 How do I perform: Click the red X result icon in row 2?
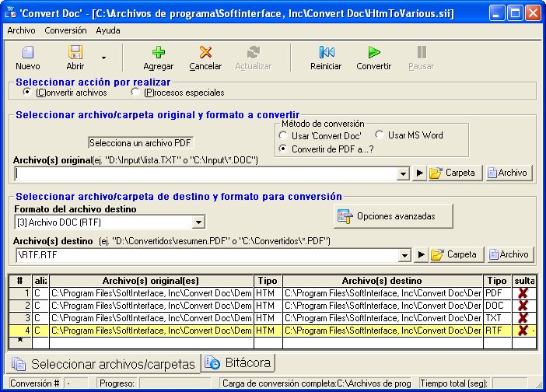click(x=523, y=306)
